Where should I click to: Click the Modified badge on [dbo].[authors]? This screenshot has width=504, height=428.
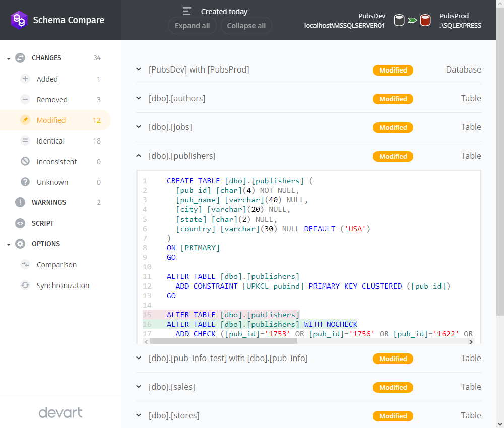pyautogui.click(x=393, y=99)
